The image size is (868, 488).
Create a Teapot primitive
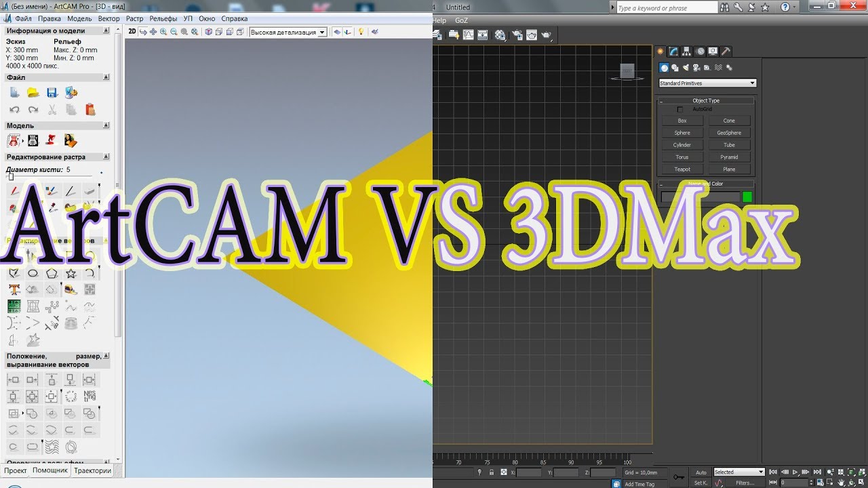tap(682, 169)
